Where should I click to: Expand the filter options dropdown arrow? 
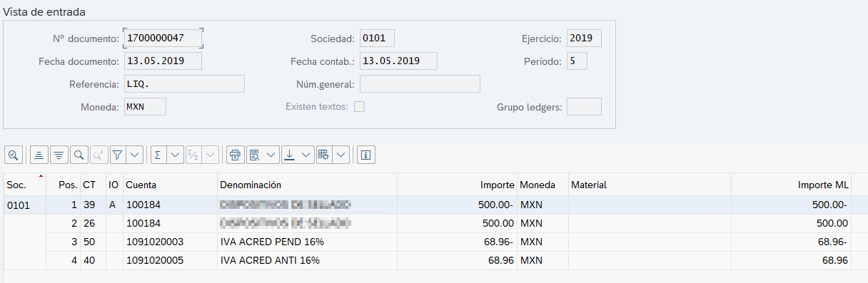135,155
